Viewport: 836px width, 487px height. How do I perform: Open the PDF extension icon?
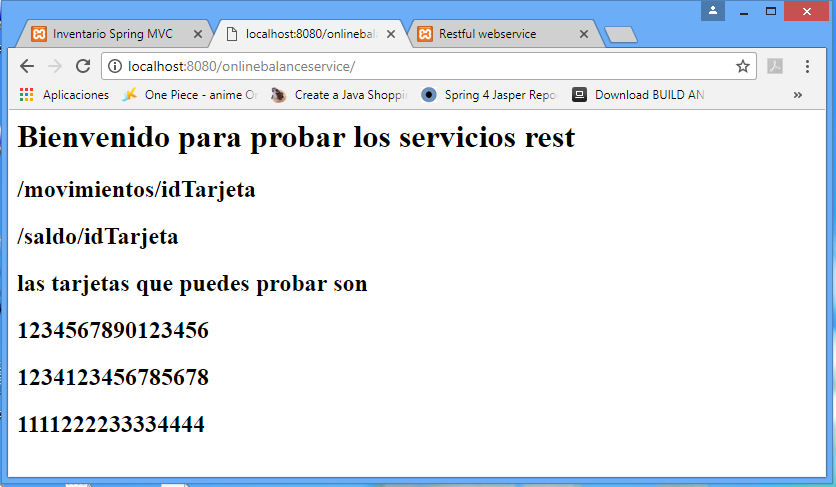pos(775,66)
